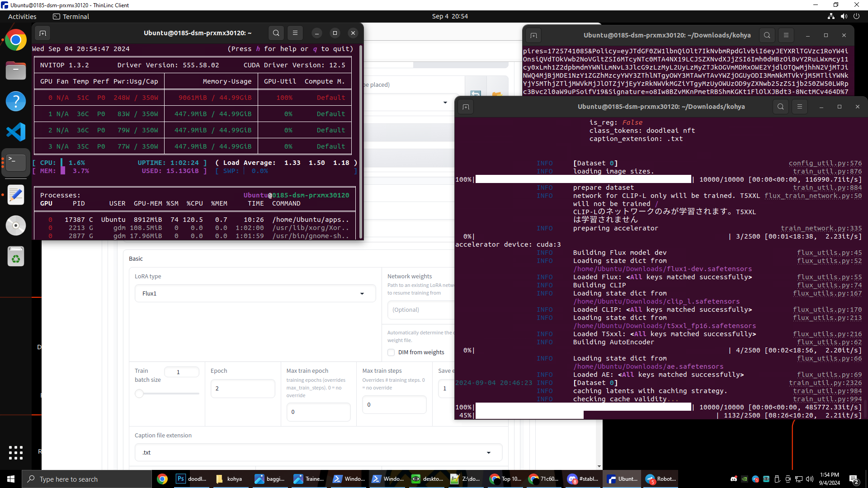Open system power menu in top bar
This screenshot has width=868, height=488.
(856, 16)
